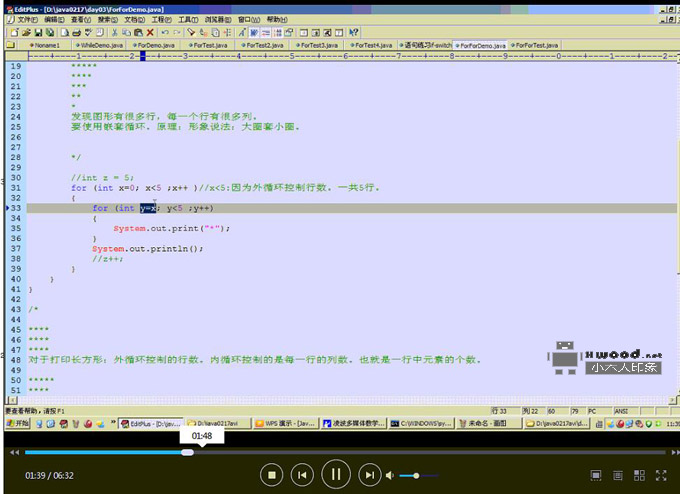This screenshot has height=494, width=680.
Task: Open the 未命名 - 画图 taskbar button
Action: [x=489, y=423]
